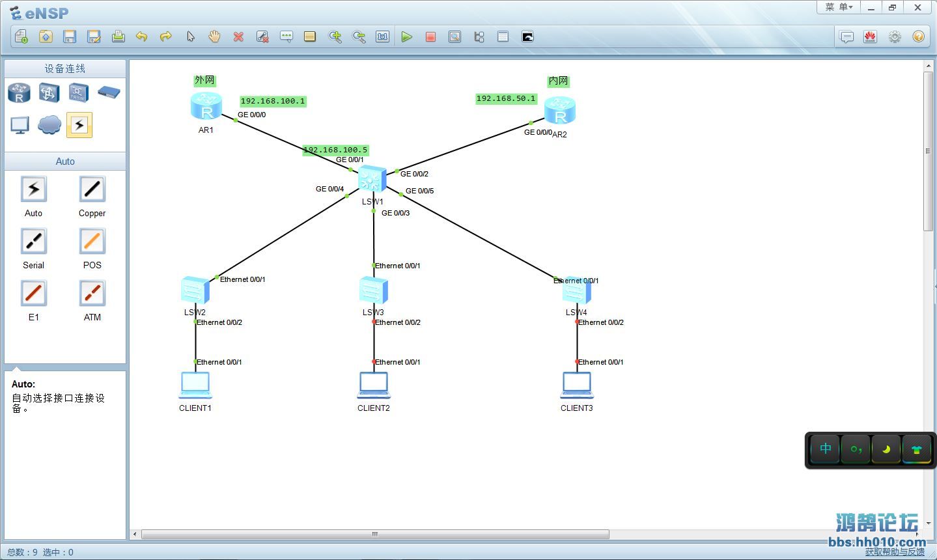Click the grid display toolbar icon

click(x=503, y=36)
